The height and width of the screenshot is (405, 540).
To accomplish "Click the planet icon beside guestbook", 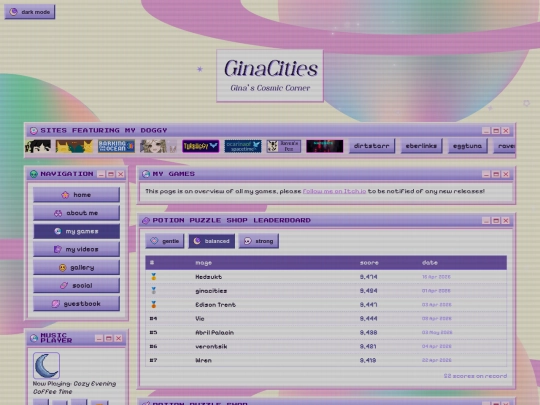I will 55,304.
